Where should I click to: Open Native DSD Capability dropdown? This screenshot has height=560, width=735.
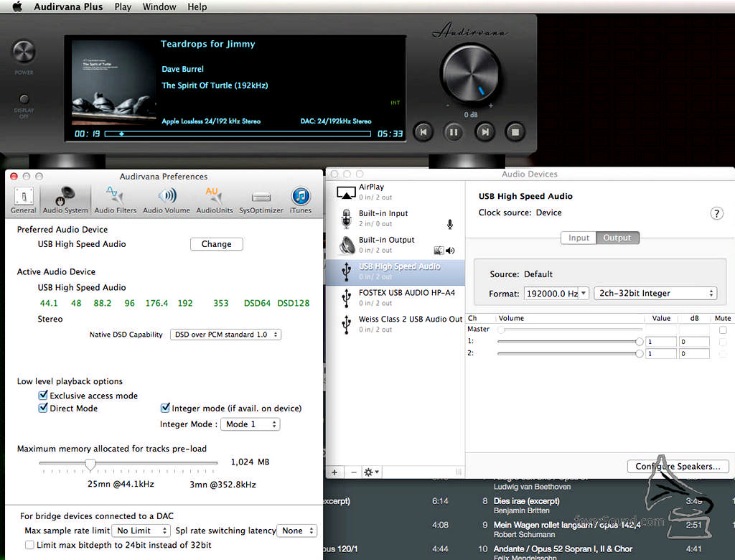[225, 335]
